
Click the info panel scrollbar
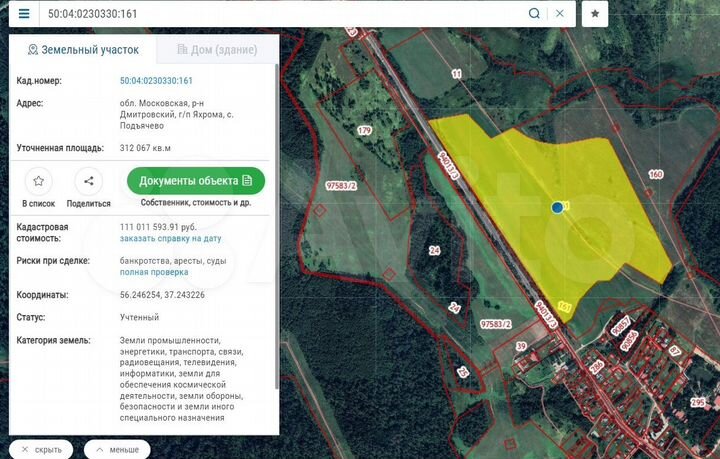276,250
